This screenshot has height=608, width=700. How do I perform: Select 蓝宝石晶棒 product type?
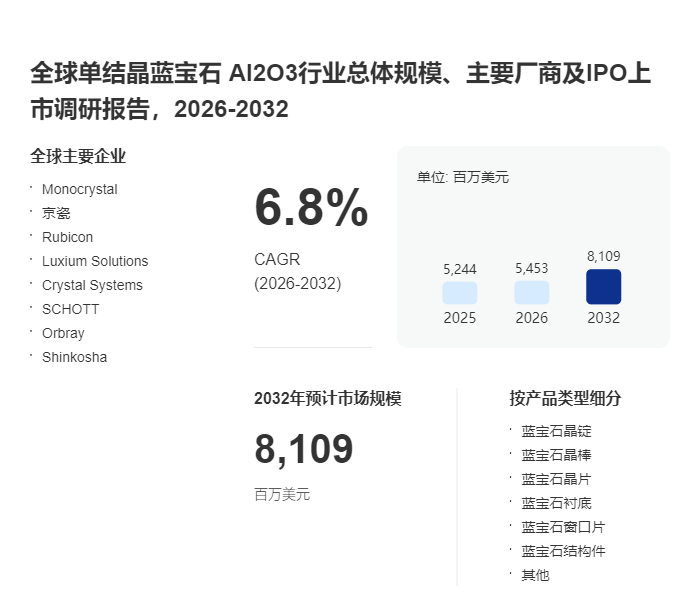tap(556, 455)
